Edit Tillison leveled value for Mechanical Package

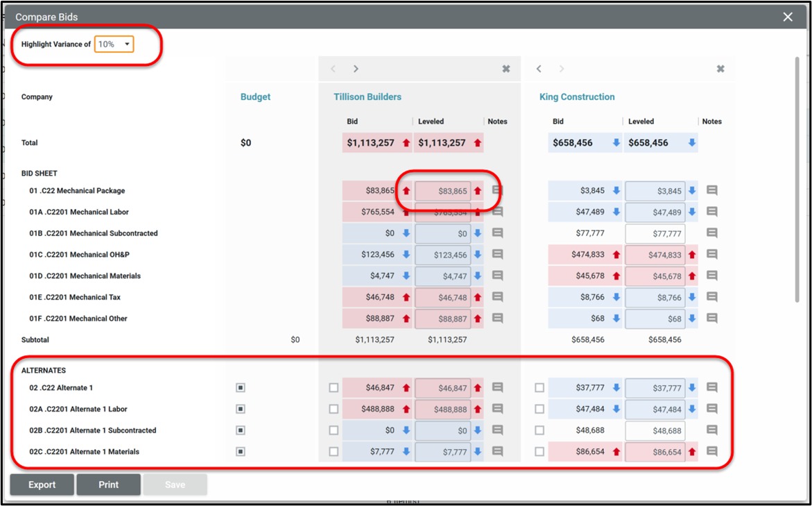point(442,191)
